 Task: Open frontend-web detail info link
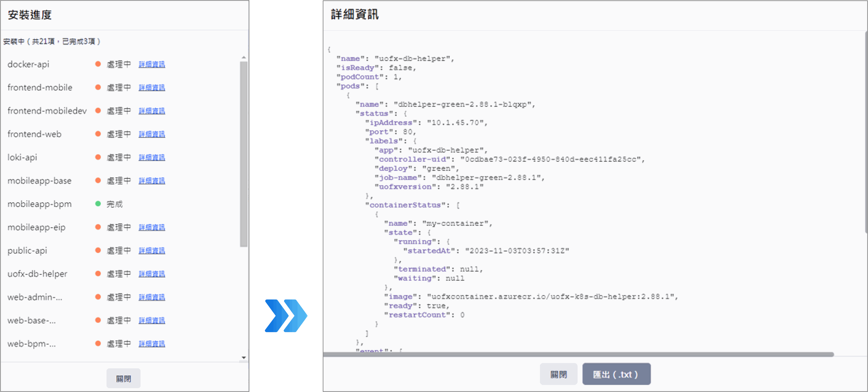click(x=152, y=134)
